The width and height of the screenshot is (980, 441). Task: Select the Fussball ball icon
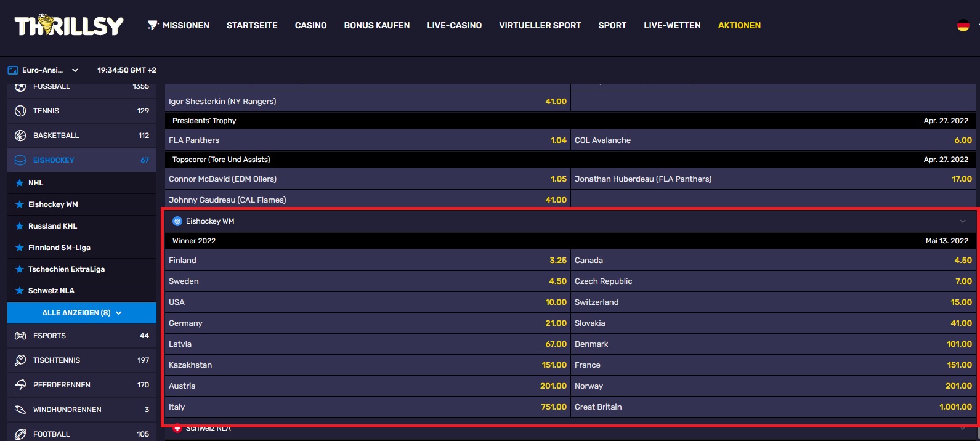coord(20,86)
